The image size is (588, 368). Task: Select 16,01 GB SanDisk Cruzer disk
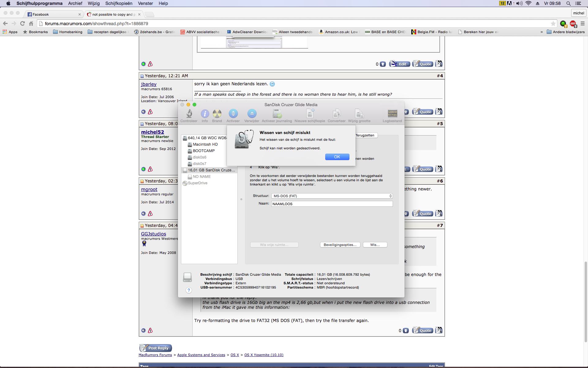point(209,170)
